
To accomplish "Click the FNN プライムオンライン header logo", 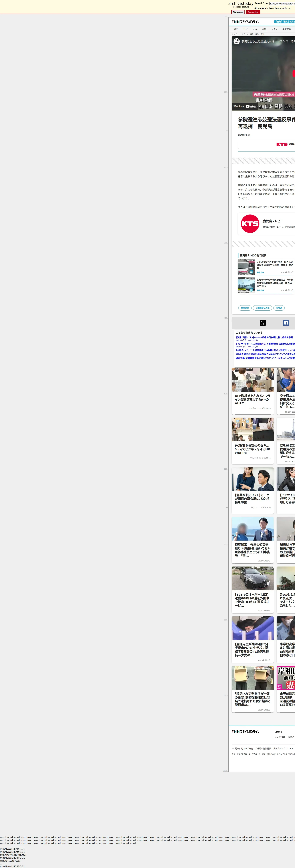I will 246,22.
